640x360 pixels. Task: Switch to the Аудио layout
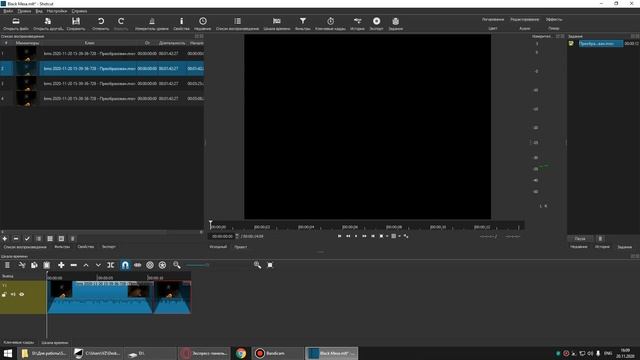[x=524, y=29]
